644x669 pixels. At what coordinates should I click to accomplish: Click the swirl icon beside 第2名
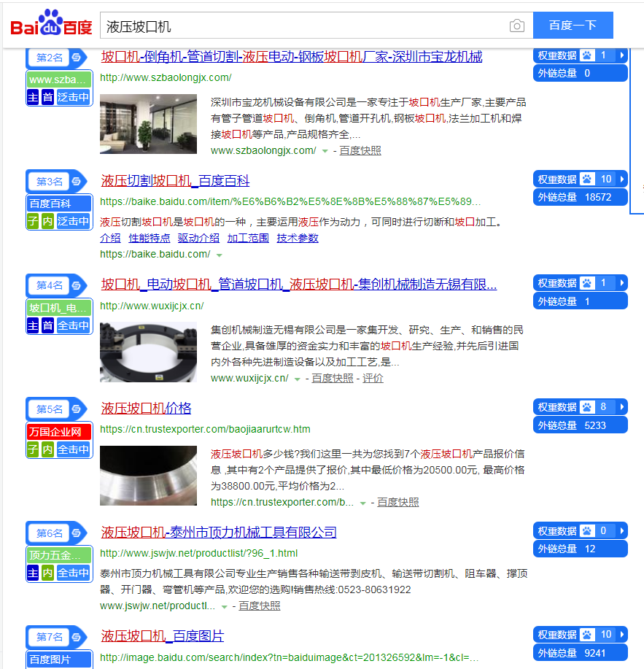(x=77, y=57)
